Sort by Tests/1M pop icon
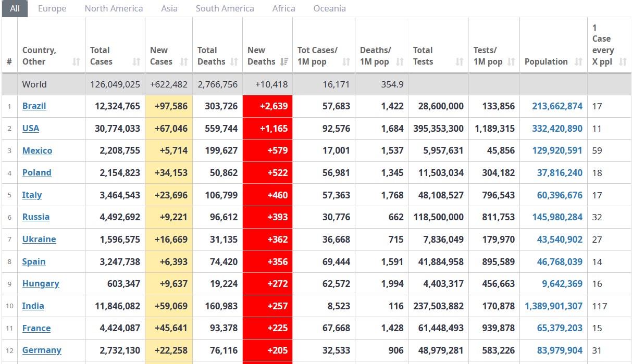 pos(511,61)
